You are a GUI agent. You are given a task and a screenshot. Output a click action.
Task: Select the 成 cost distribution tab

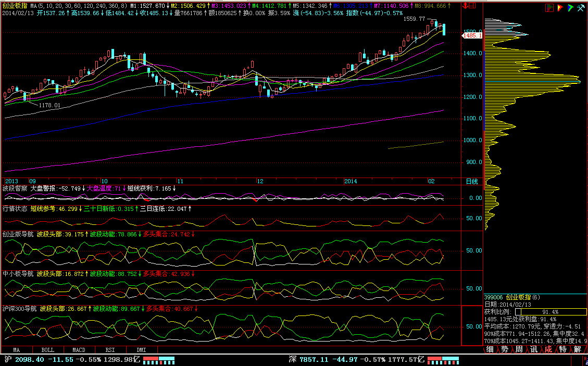[548, 349]
